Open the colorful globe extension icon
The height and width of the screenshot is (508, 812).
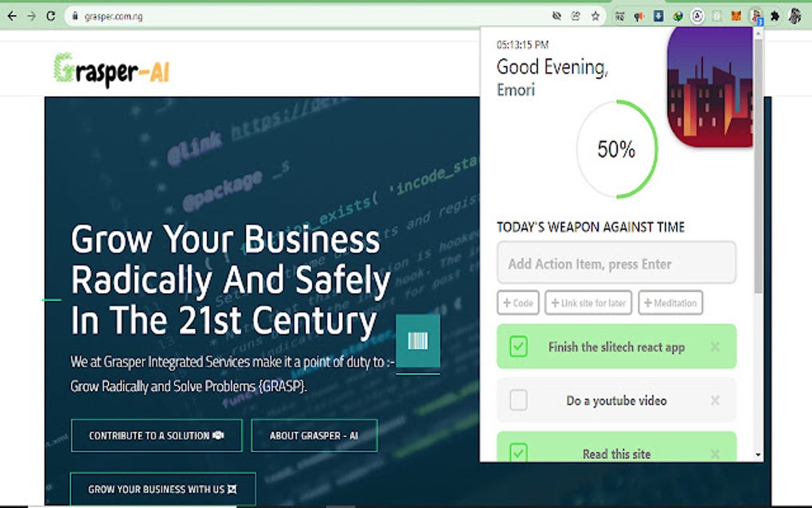[x=678, y=16]
